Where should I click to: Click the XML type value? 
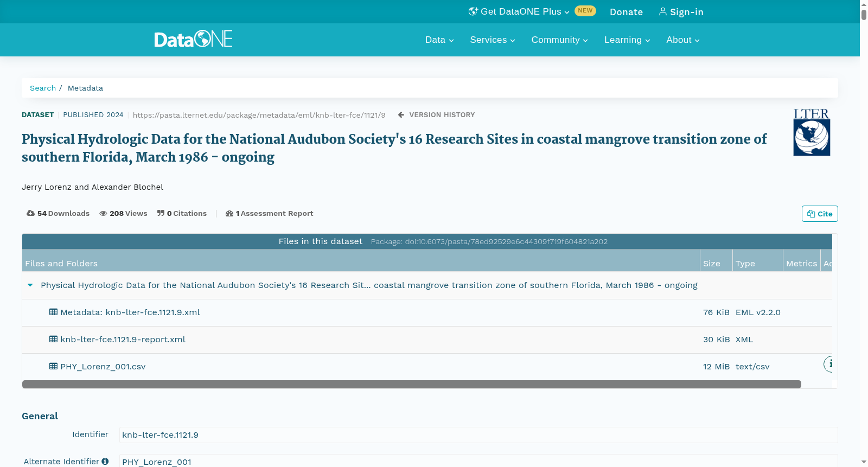coord(744,340)
